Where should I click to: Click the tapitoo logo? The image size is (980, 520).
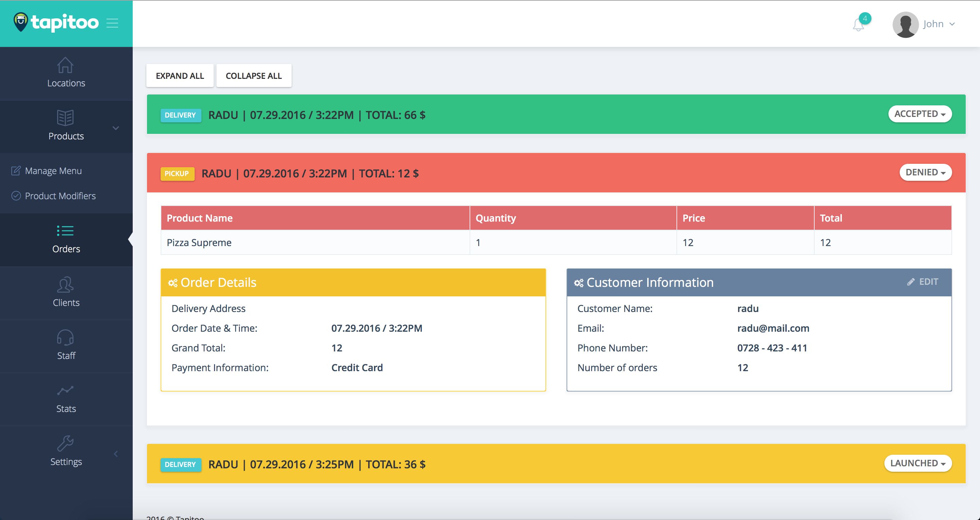pyautogui.click(x=56, y=22)
